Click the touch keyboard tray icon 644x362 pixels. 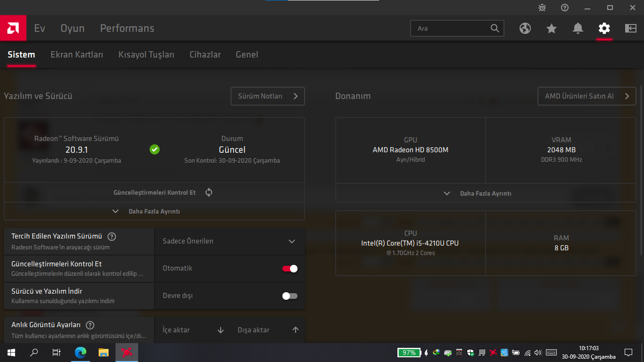[551, 353]
